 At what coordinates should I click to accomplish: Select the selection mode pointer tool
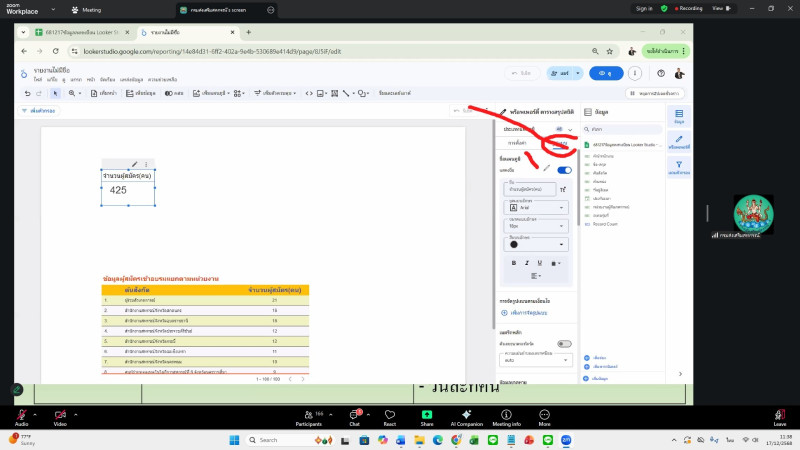[57, 93]
